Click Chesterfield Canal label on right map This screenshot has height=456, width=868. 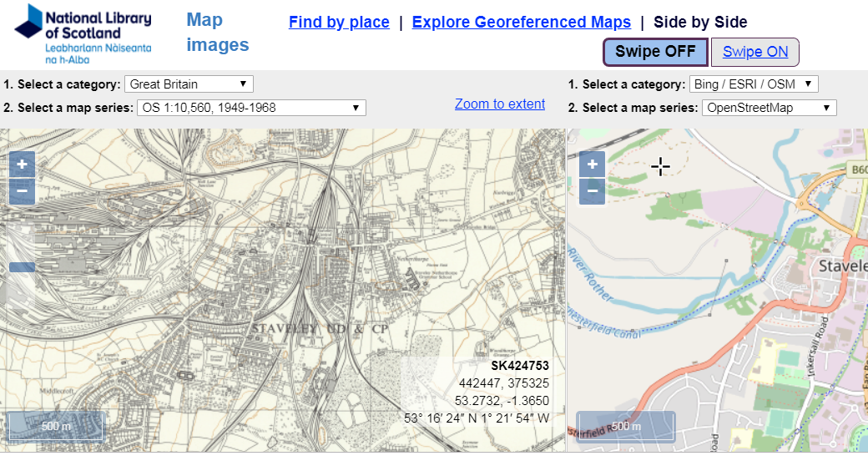[603, 323]
